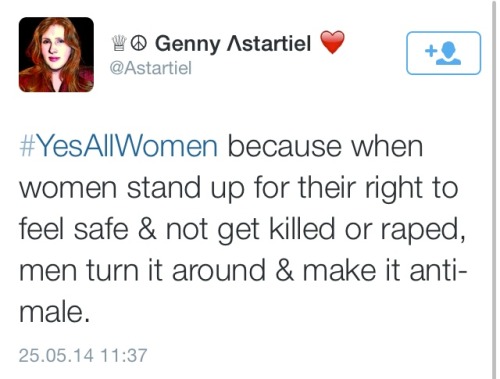
Task: Click tweet line starting "feel safe &"
Action: [242, 230]
